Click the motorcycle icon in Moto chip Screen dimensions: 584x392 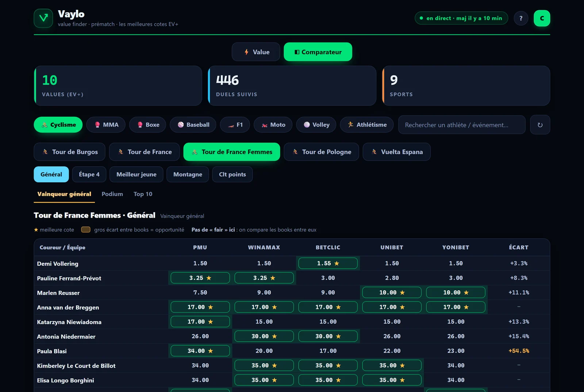265,125
